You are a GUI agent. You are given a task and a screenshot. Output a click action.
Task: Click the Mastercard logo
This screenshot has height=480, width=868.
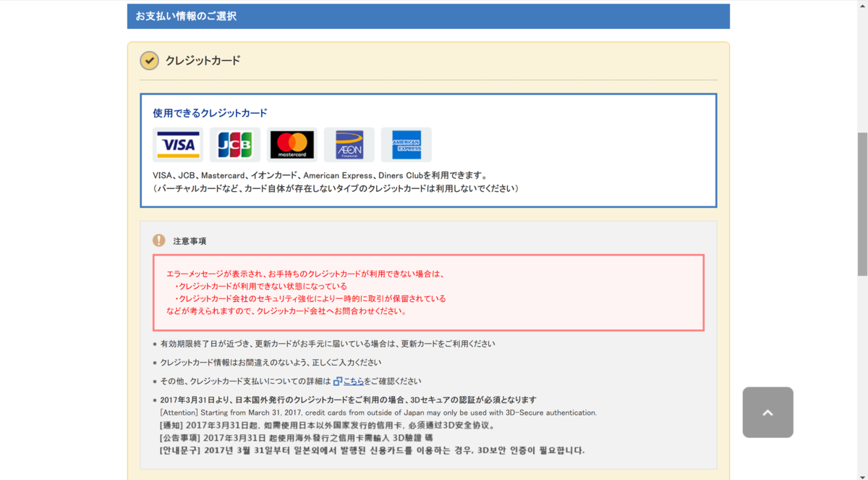click(292, 145)
